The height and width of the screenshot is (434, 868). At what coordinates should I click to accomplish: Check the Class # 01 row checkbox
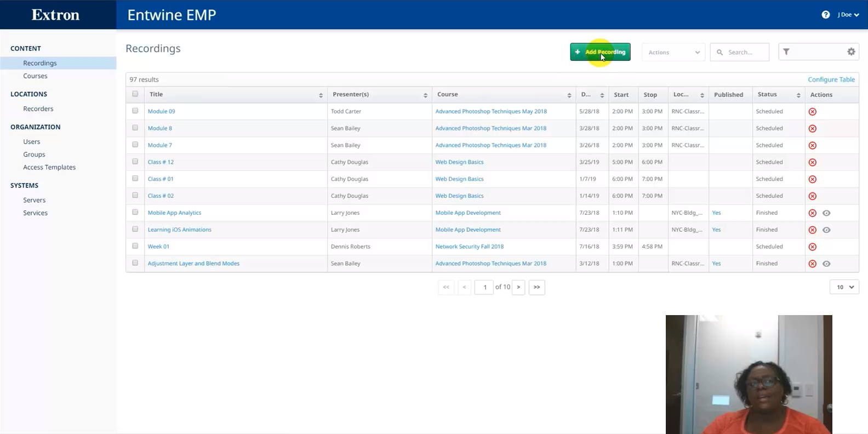pyautogui.click(x=135, y=179)
